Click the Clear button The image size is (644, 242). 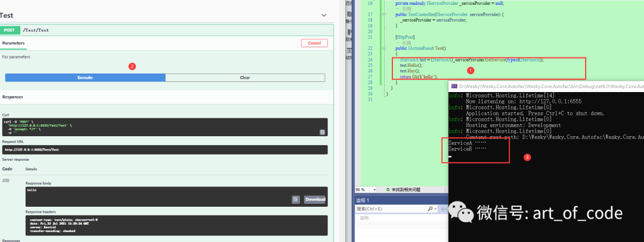pos(244,78)
